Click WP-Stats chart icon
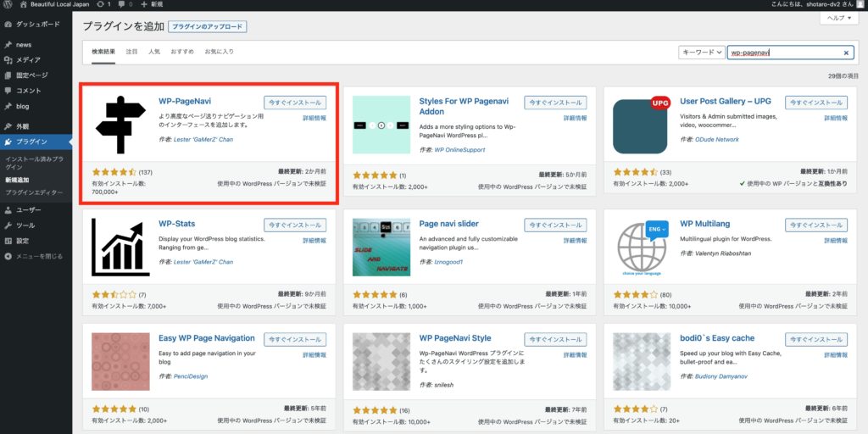The width and height of the screenshot is (868, 434). (120, 247)
